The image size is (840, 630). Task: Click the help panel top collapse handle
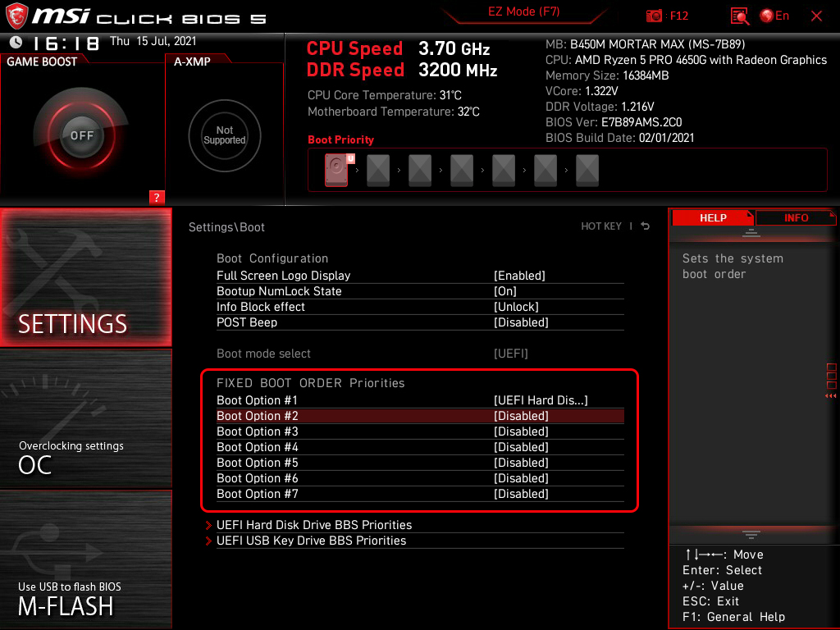(751, 232)
